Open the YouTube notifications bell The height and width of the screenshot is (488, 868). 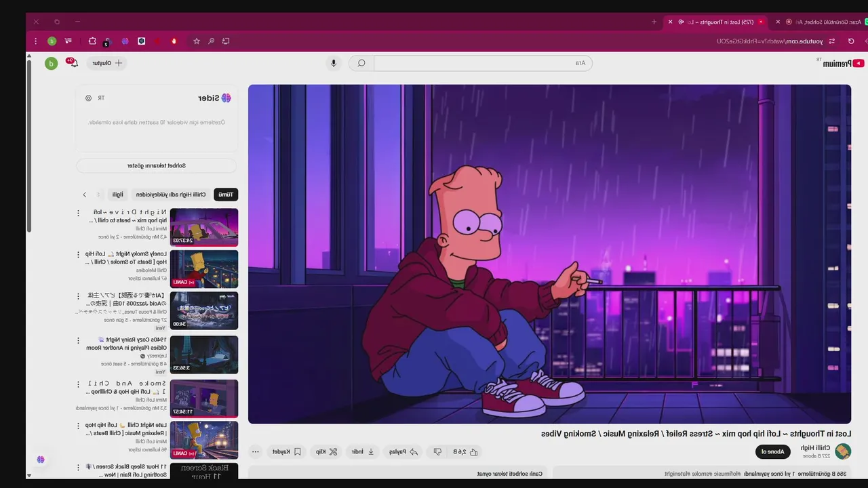[73, 63]
